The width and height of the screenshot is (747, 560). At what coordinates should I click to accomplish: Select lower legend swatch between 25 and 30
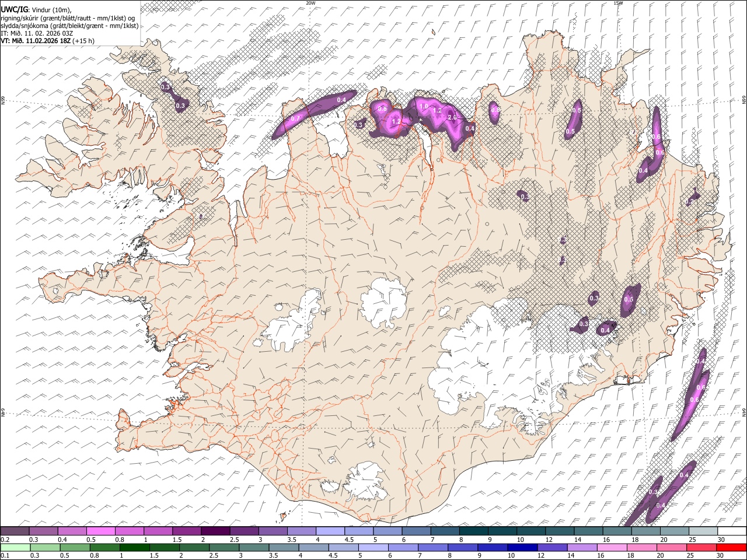coord(702,547)
